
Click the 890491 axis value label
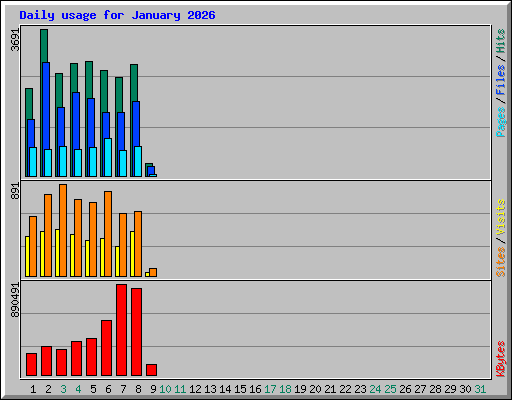15,300
